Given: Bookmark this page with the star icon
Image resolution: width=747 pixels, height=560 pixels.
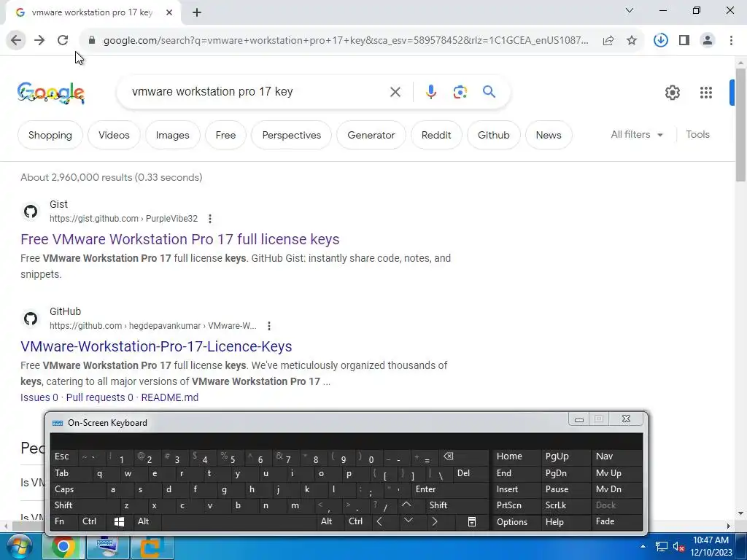Looking at the screenshot, I should click(632, 41).
